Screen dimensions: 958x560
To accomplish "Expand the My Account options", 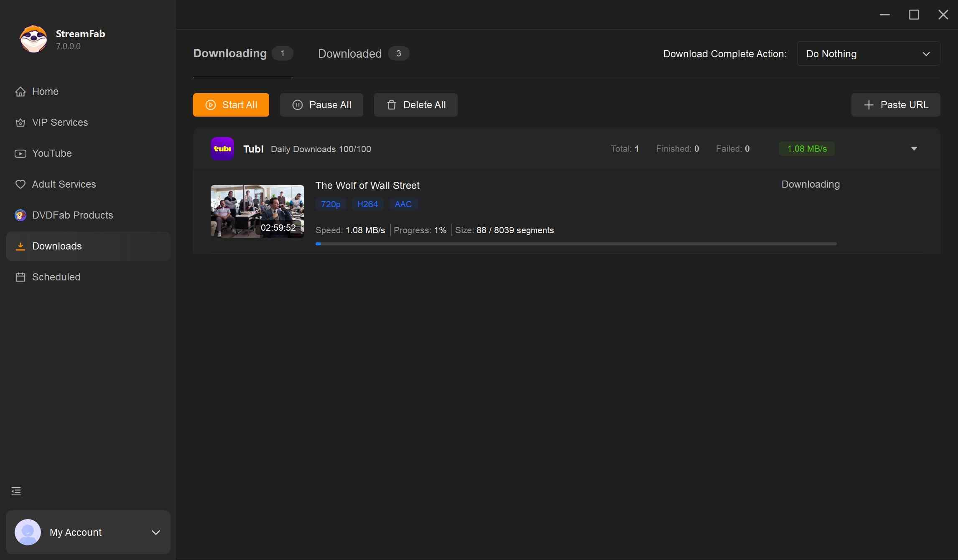I will coord(156,532).
